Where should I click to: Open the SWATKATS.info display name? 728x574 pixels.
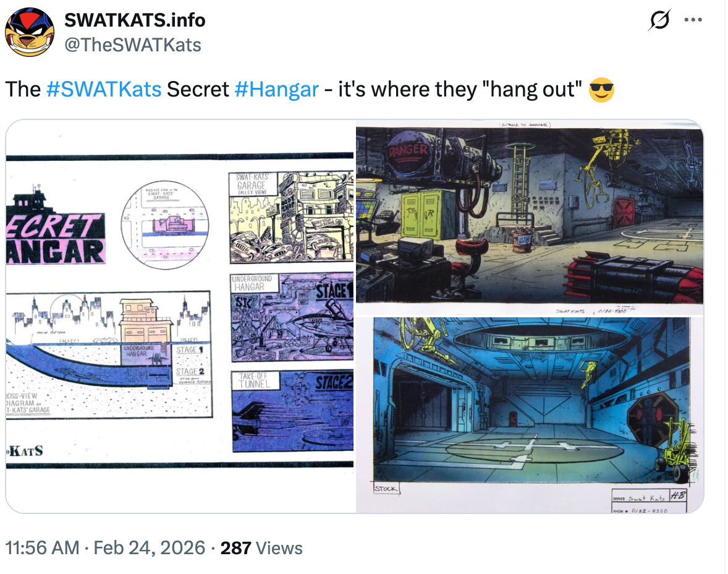(135, 20)
